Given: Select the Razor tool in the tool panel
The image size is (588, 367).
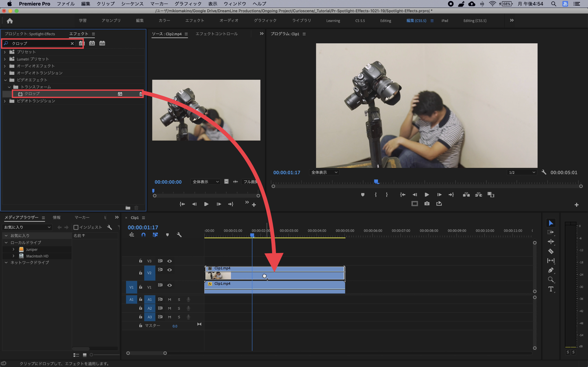Looking at the screenshot, I should click(x=551, y=251).
